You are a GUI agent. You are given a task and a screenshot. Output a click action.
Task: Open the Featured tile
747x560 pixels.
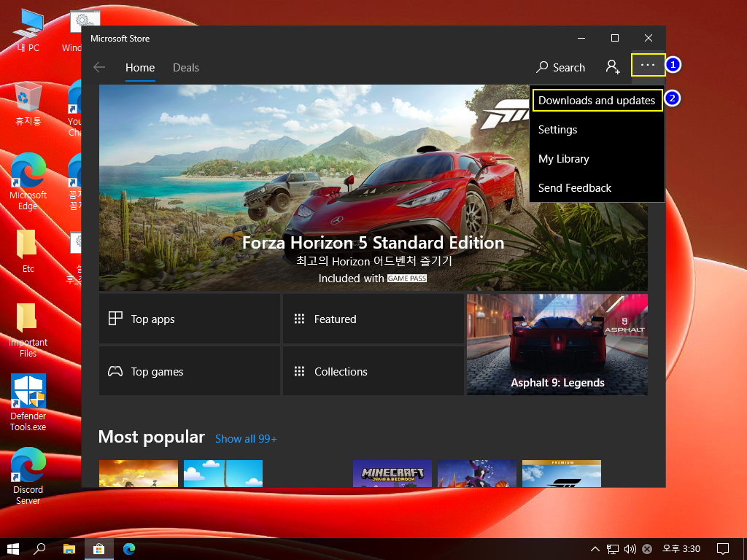(x=373, y=319)
